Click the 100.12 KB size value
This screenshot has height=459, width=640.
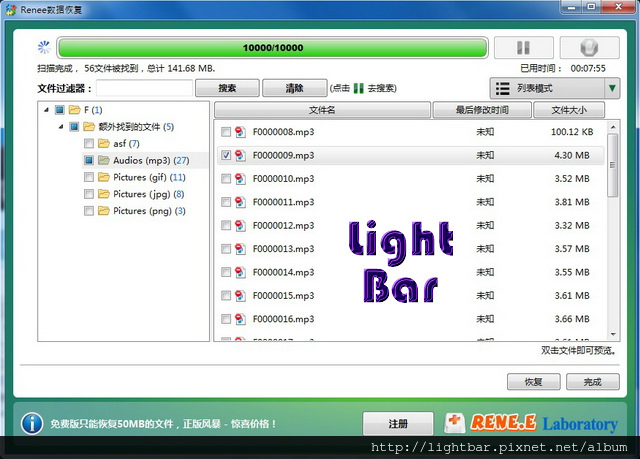pos(572,132)
